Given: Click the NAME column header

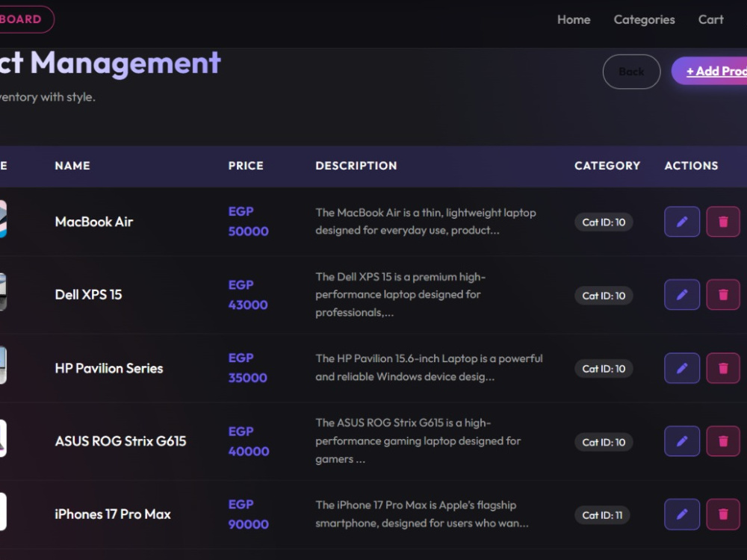Looking at the screenshot, I should 72,166.
